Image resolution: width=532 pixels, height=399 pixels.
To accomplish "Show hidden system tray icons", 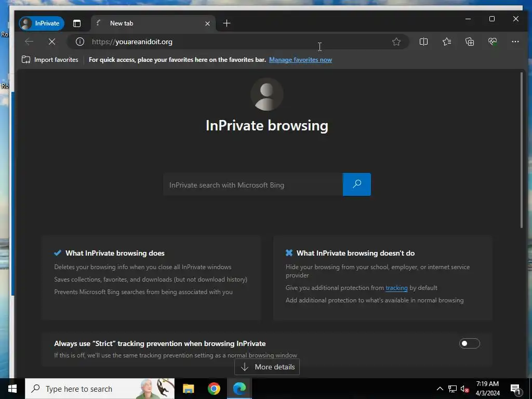I will pos(440,389).
